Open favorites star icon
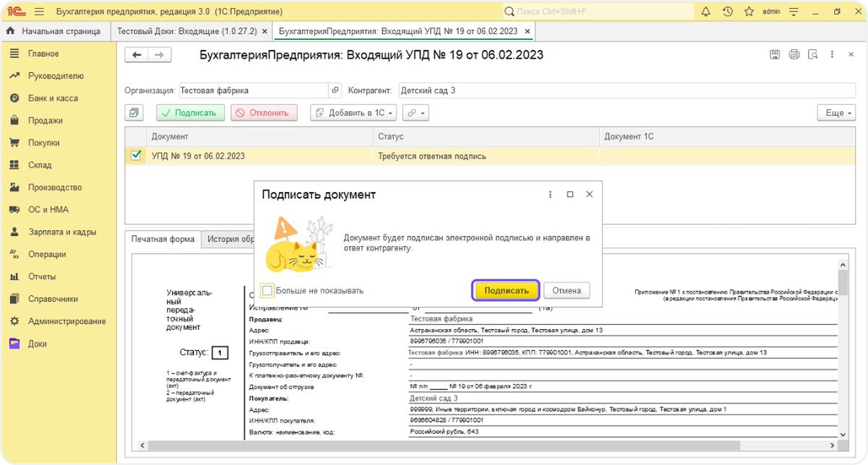 point(749,11)
